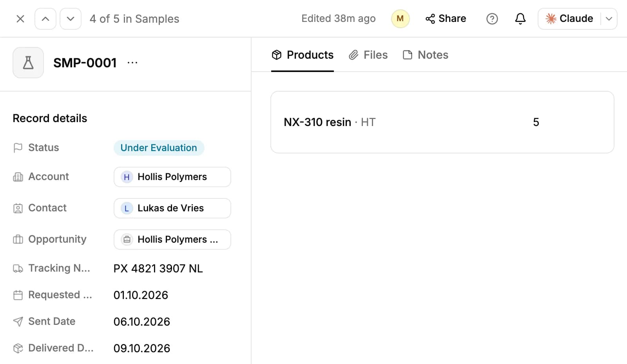Click the Sent Date paper plane icon
The width and height of the screenshot is (627, 364).
(18, 322)
